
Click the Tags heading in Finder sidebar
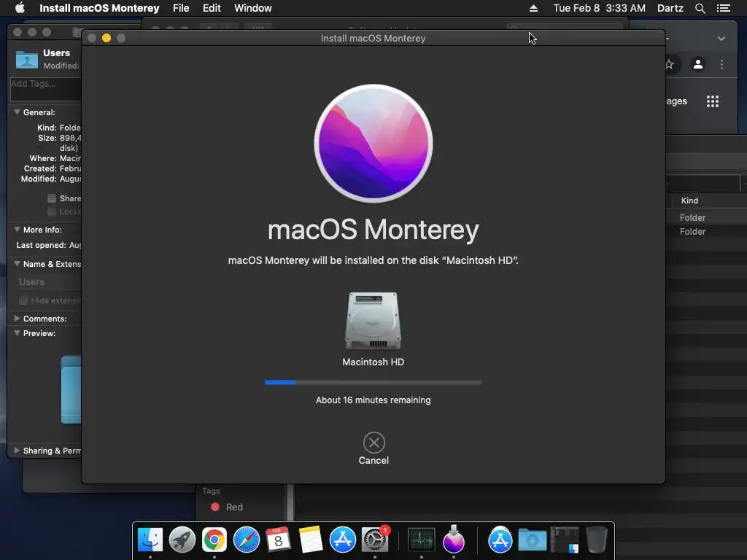coord(211,491)
